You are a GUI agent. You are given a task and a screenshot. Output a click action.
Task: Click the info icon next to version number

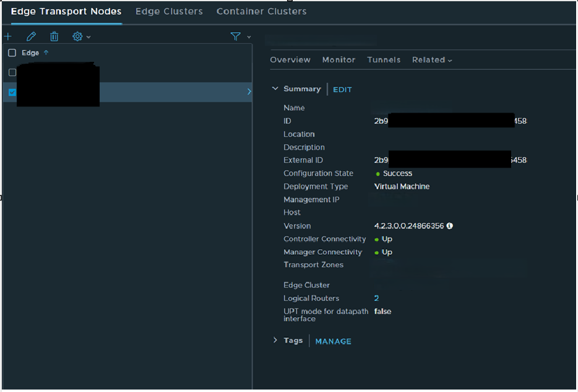coord(450,226)
